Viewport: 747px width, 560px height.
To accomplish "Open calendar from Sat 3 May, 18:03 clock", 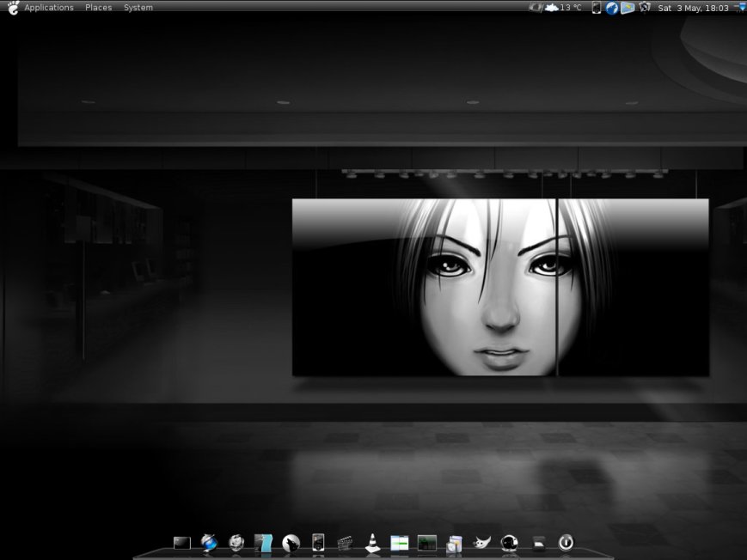I will click(x=693, y=8).
